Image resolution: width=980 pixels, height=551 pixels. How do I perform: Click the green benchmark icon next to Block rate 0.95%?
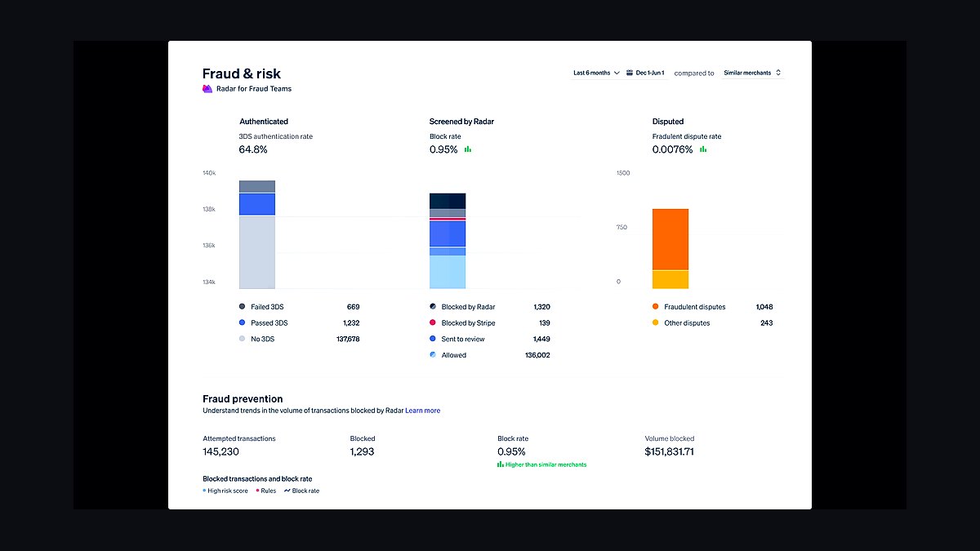point(468,149)
